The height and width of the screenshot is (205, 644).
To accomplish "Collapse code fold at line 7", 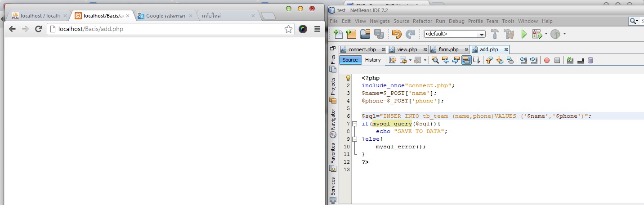I will point(354,124).
